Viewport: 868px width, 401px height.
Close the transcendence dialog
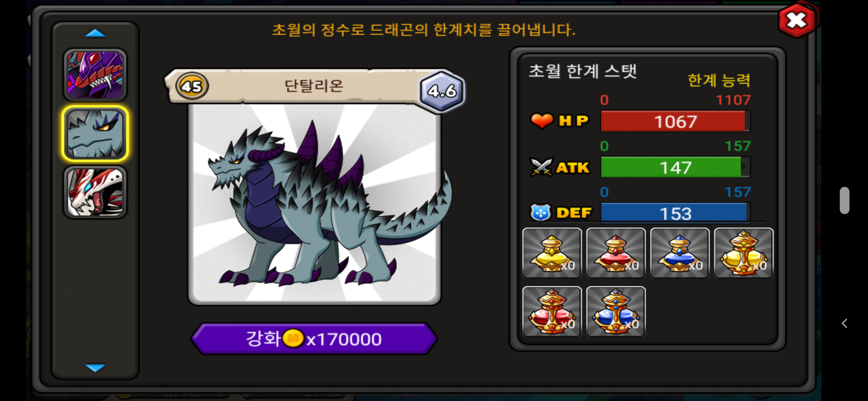(797, 21)
